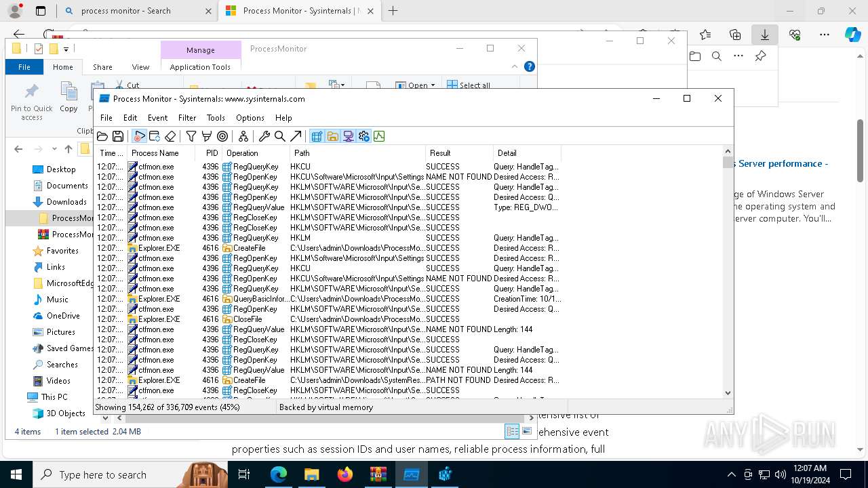Click the Include Process From Window target icon

click(x=222, y=136)
